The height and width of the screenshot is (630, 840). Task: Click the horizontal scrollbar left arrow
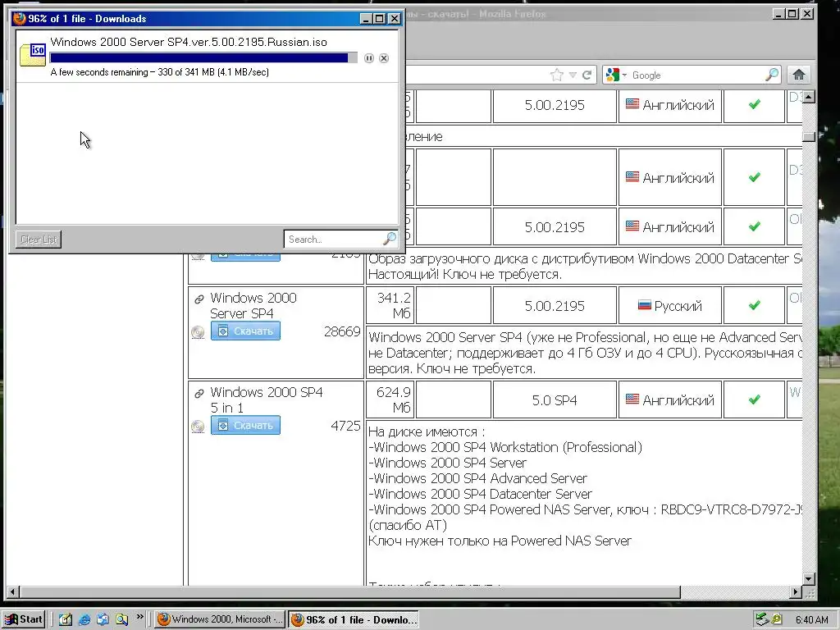13,592
